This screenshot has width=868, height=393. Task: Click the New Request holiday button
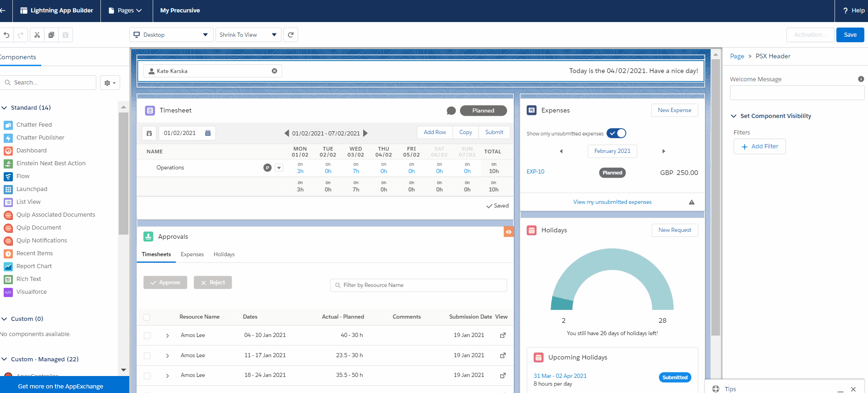pos(674,230)
